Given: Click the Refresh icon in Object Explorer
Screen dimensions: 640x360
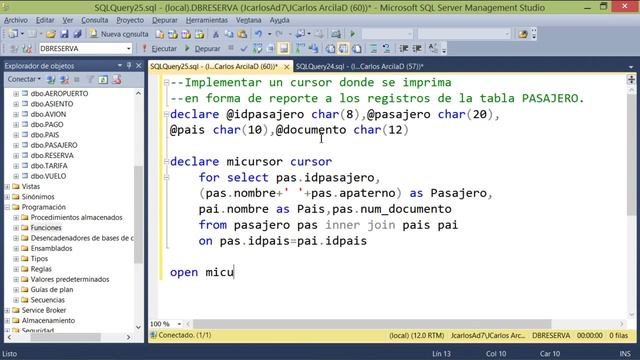Looking at the screenshot, I should [x=103, y=80].
